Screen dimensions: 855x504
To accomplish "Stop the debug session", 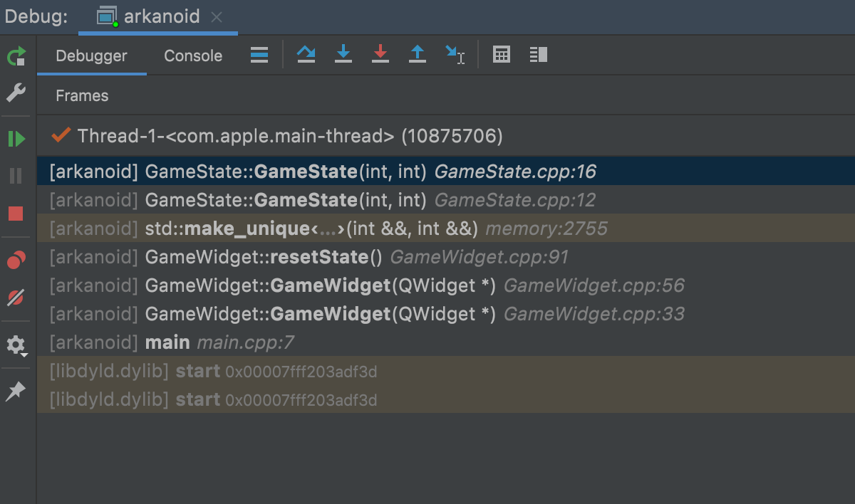I will 16,214.
